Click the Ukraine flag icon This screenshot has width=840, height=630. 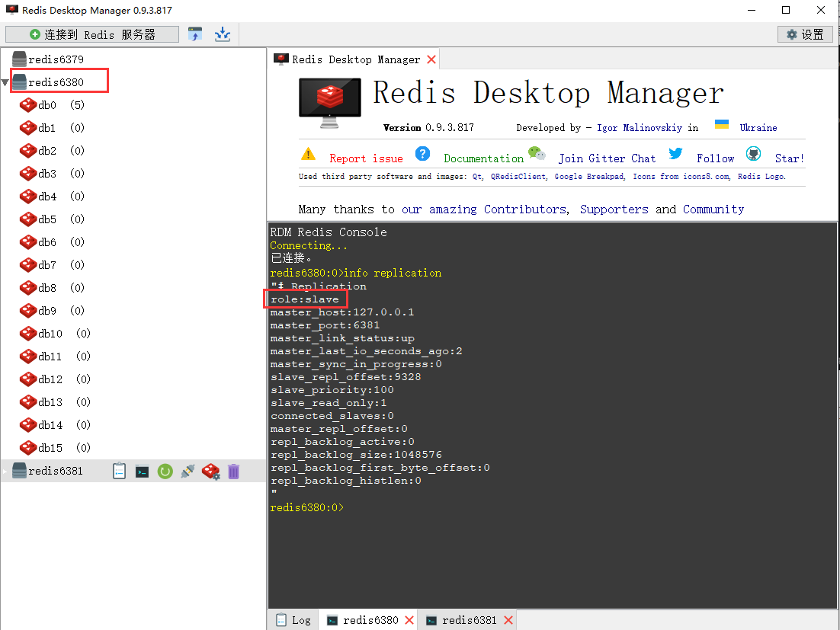coord(722,125)
